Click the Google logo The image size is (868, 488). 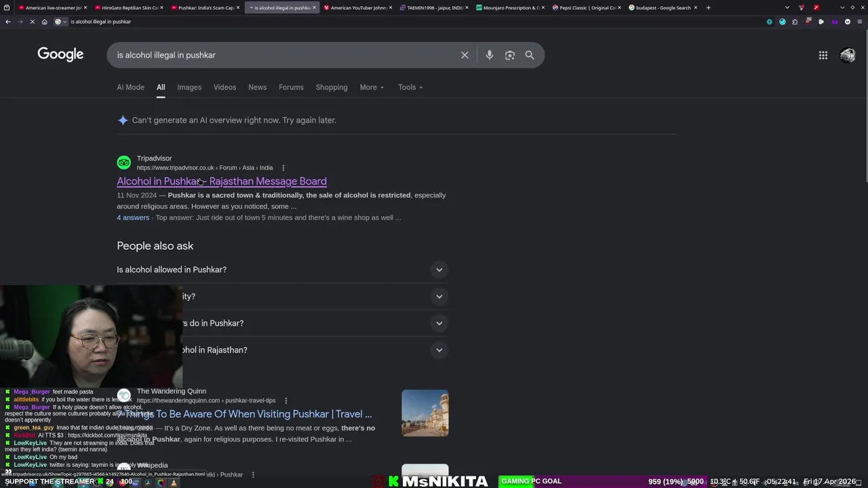point(60,54)
